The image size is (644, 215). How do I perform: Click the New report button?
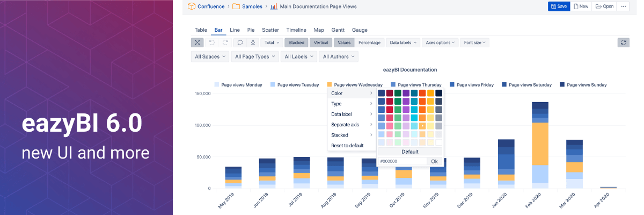[581, 6]
